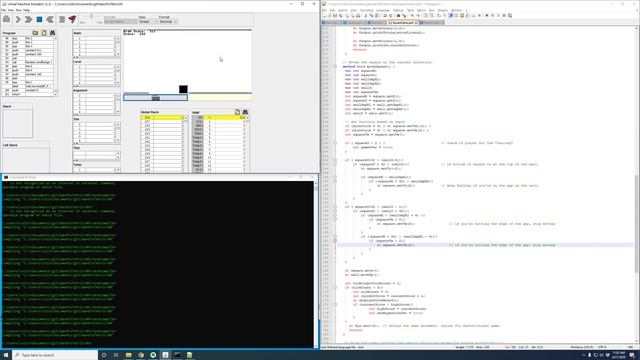Viewport: 640px width, 360px height.
Task: Click Find binoculars in Notepad++ toolbar
Action: click(398, 16)
